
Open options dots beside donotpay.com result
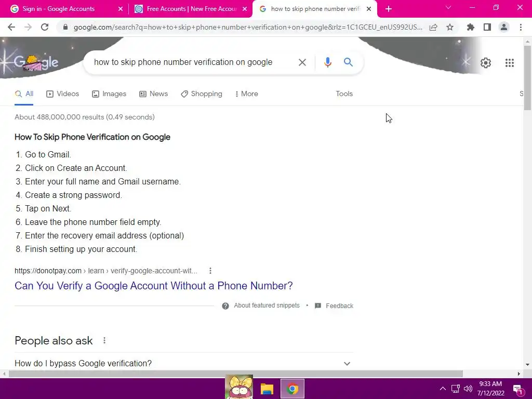click(x=210, y=271)
